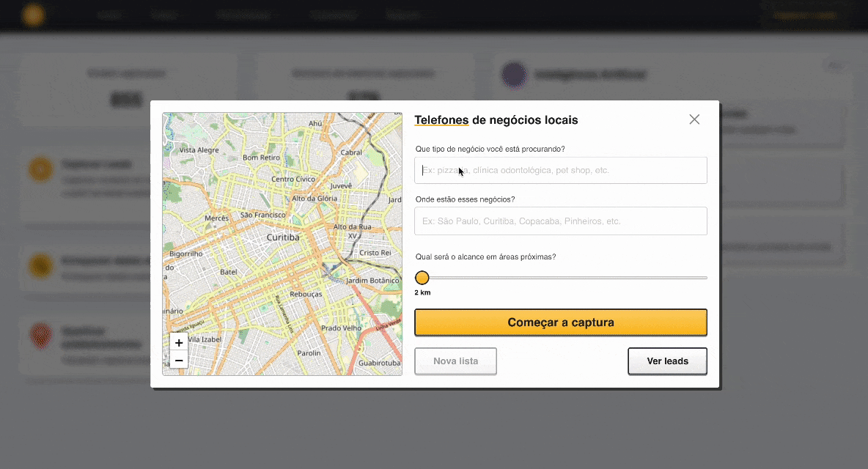Screen dimensions: 868x469
Task: Select Batel neighborhood on the map
Action: [229, 272]
